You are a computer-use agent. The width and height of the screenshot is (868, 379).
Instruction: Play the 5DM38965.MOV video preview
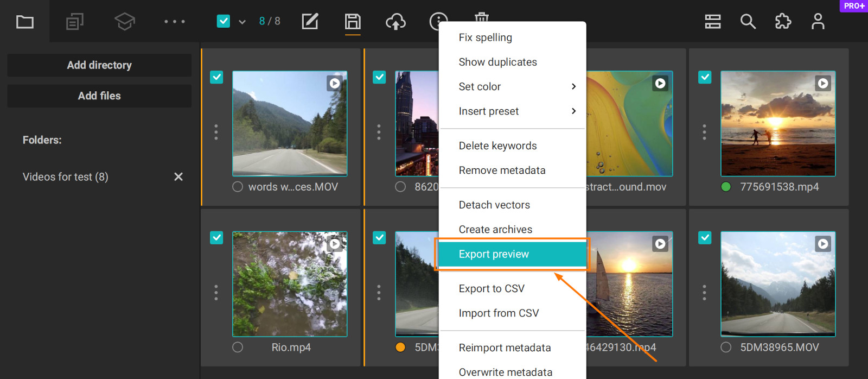pos(823,244)
